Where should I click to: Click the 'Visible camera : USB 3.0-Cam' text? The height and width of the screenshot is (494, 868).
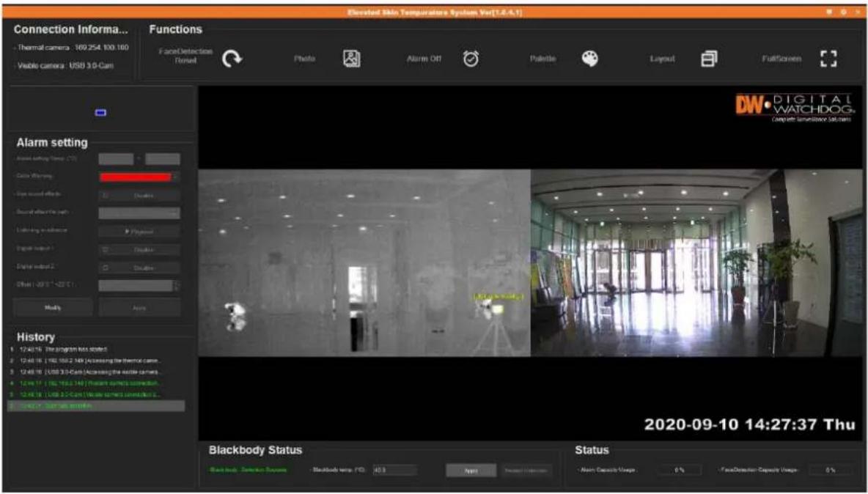point(65,65)
